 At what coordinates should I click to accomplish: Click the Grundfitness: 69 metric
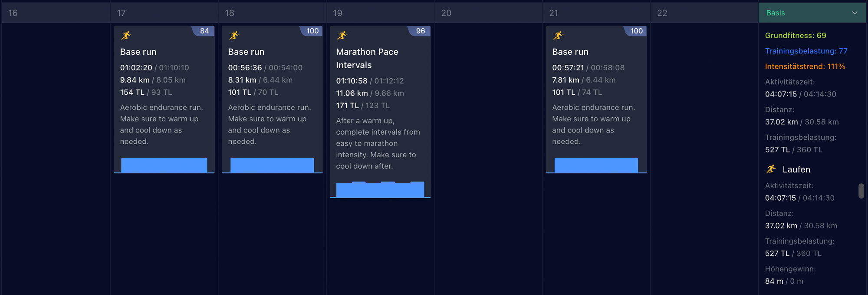pos(795,36)
